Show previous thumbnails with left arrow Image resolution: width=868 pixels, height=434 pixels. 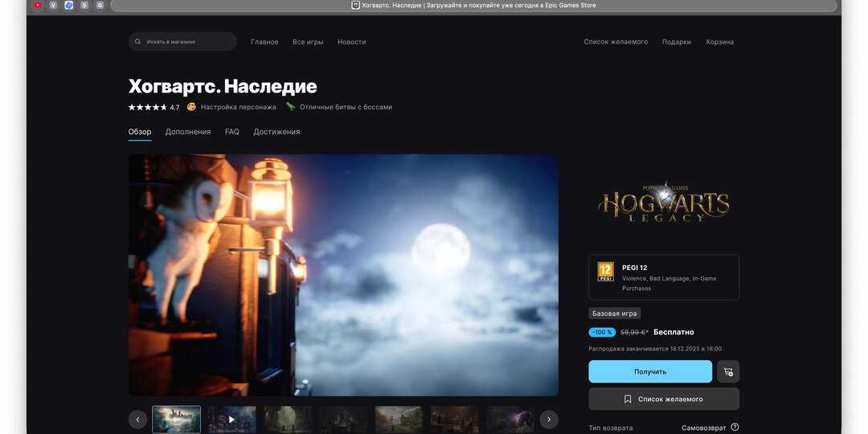coord(138,420)
